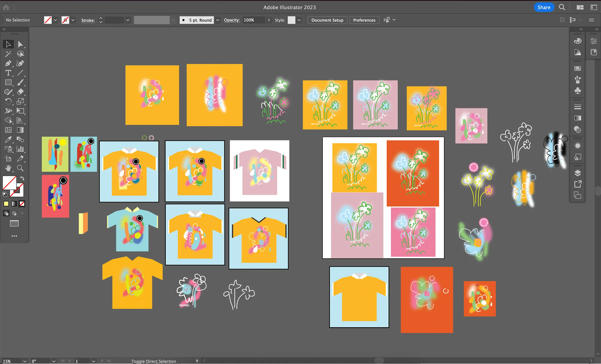Select the Rectangle tool
Viewport: 601px width, 364px height.
click(x=8, y=82)
